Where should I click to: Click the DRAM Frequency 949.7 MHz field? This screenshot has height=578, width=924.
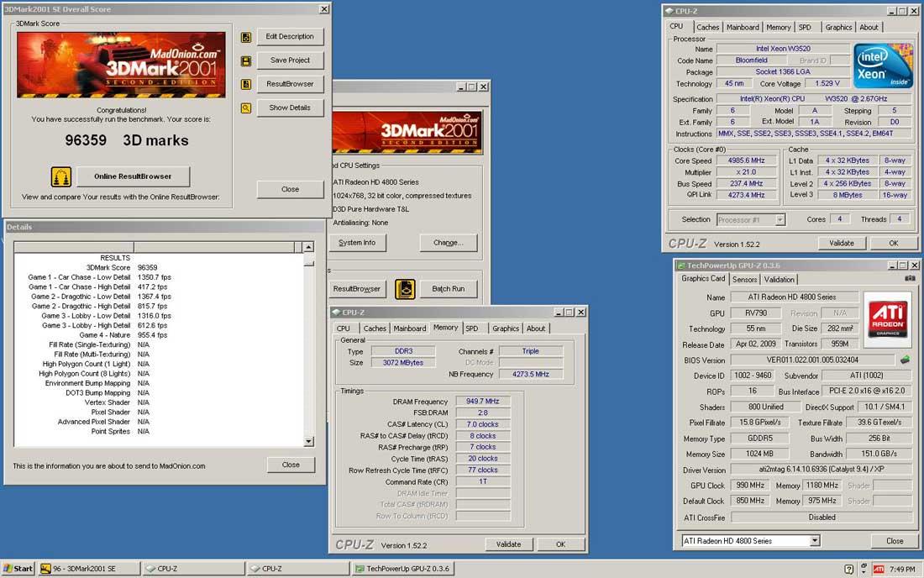[483, 402]
